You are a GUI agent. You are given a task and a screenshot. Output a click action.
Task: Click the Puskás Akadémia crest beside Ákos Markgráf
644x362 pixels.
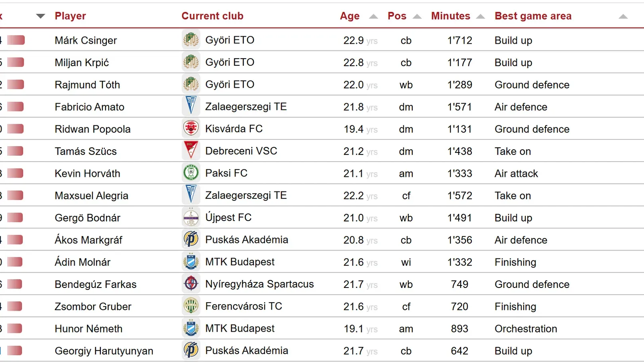pyautogui.click(x=191, y=240)
